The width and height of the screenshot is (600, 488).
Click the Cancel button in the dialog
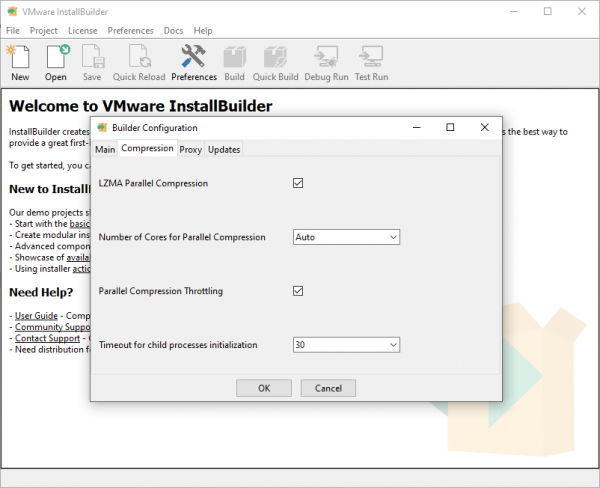point(328,388)
